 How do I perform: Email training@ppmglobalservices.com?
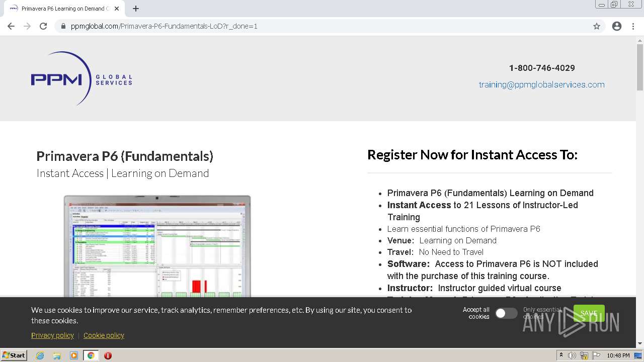click(541, 84)
